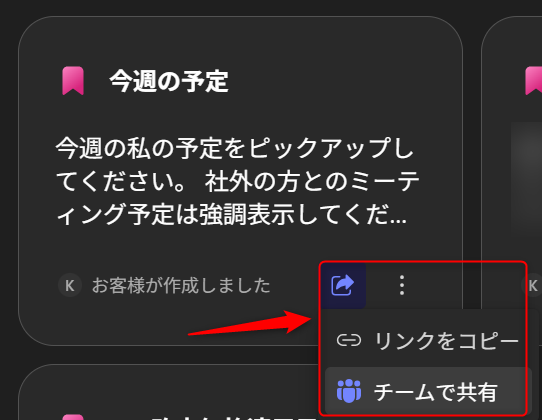Choose チームで共有 in the share menu
The height and width of the screenshot is (420, 542).
[426, 391]
